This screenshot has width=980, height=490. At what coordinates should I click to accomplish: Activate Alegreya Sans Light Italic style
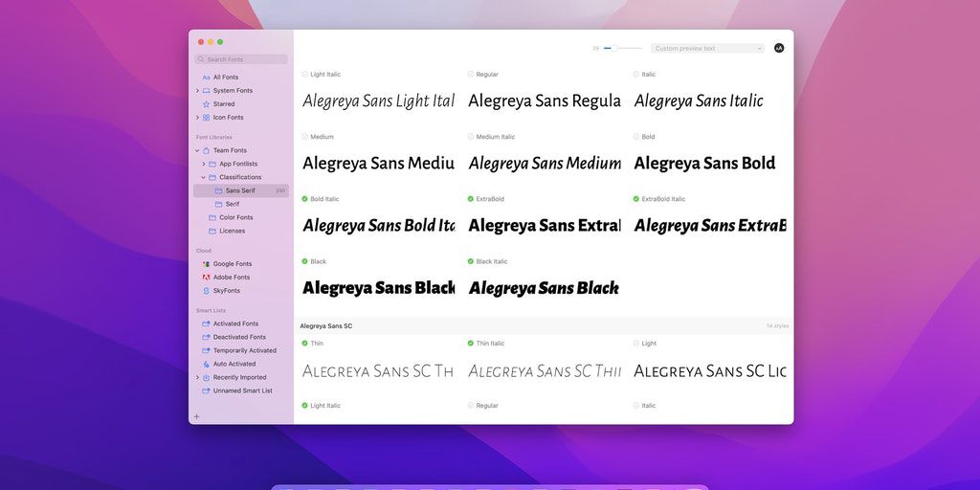pos(305,75)
